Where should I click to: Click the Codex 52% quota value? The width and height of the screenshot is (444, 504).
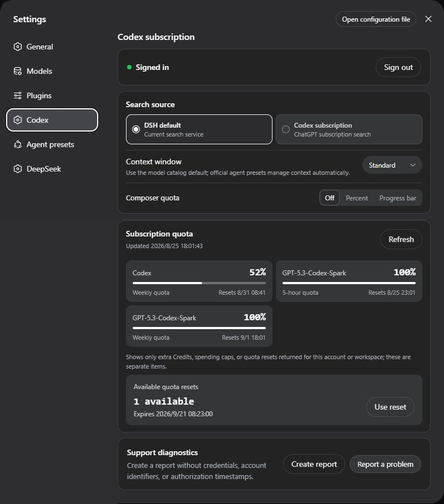click(x=258, y=272)
